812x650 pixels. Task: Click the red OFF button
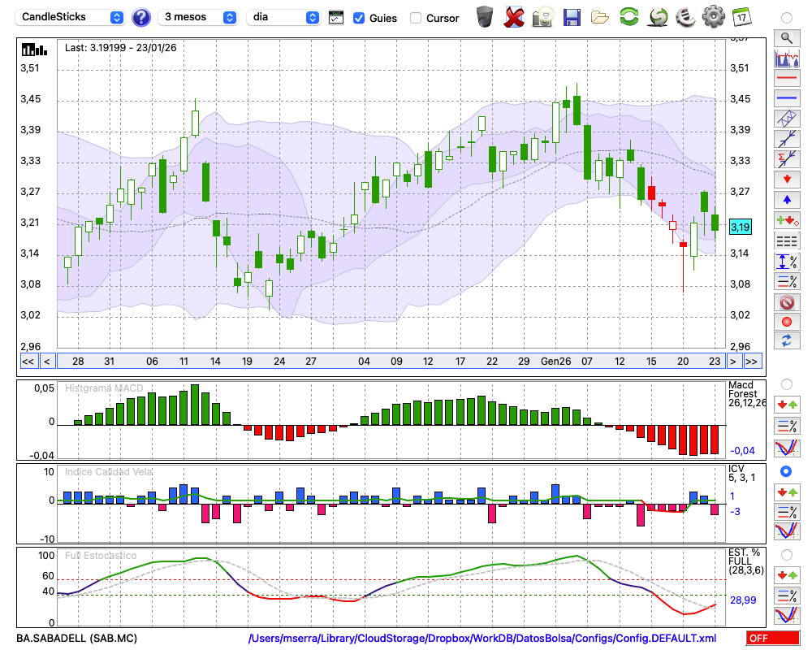tap(773, 639)
